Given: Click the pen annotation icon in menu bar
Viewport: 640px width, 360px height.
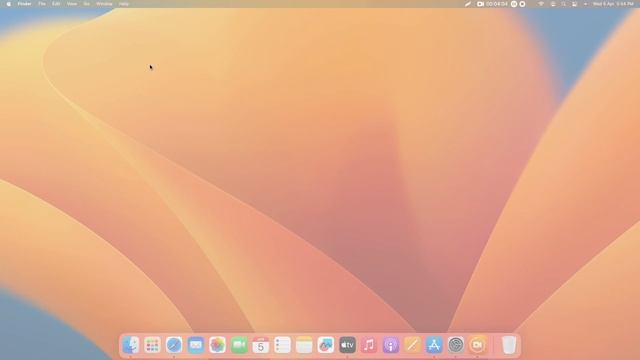Looking at the screenshot, I should 468,4.
